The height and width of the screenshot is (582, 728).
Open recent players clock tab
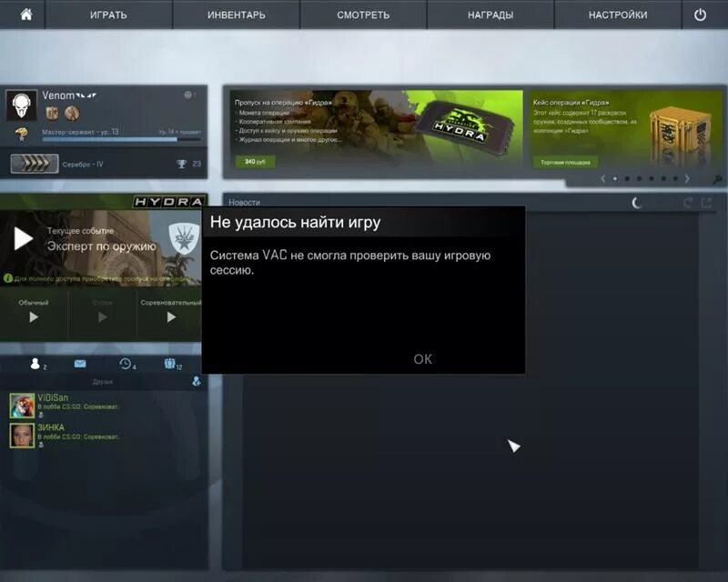coord(125,364)
